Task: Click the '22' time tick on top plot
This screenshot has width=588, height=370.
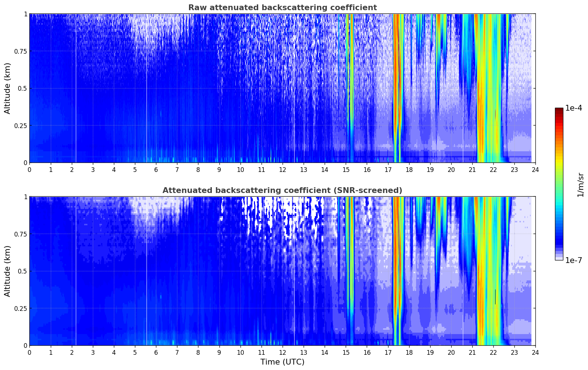Action: tap(493, 169)
